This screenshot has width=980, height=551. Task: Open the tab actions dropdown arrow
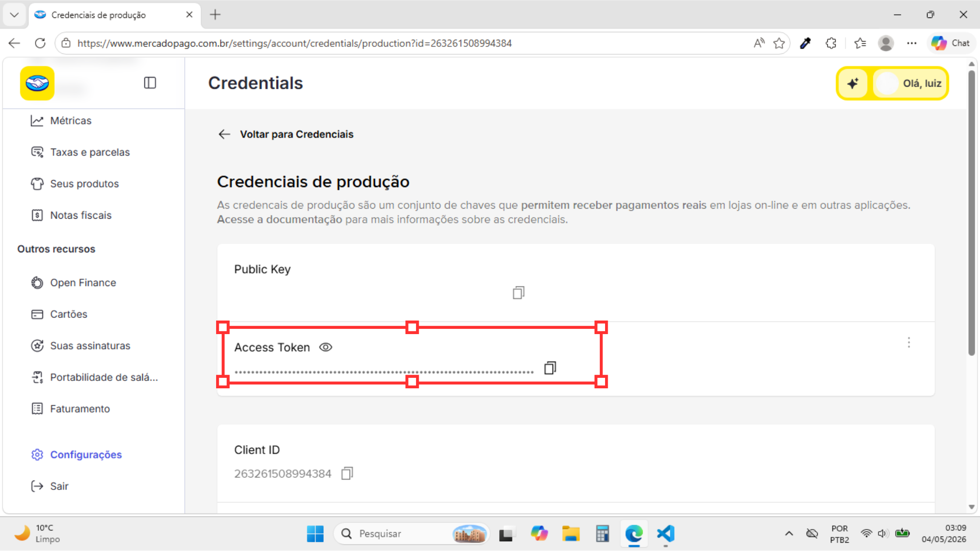(x=14, y=15)
